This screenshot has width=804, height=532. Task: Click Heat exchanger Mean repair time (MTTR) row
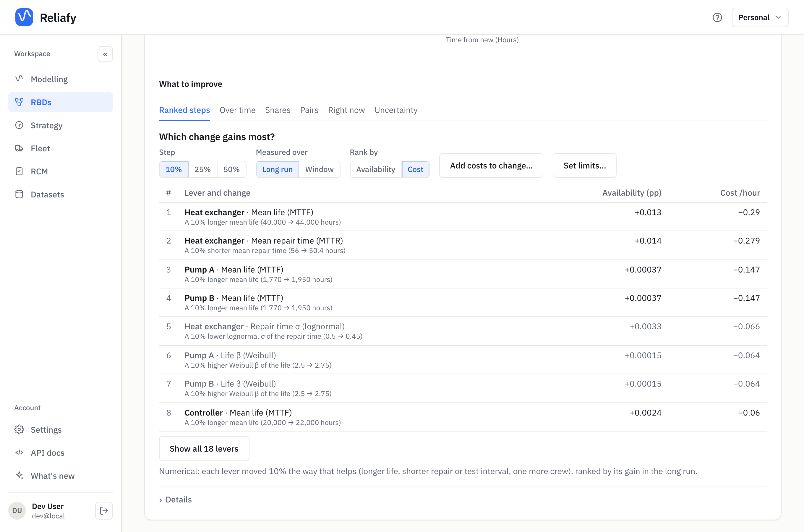[x=463, y=245]
